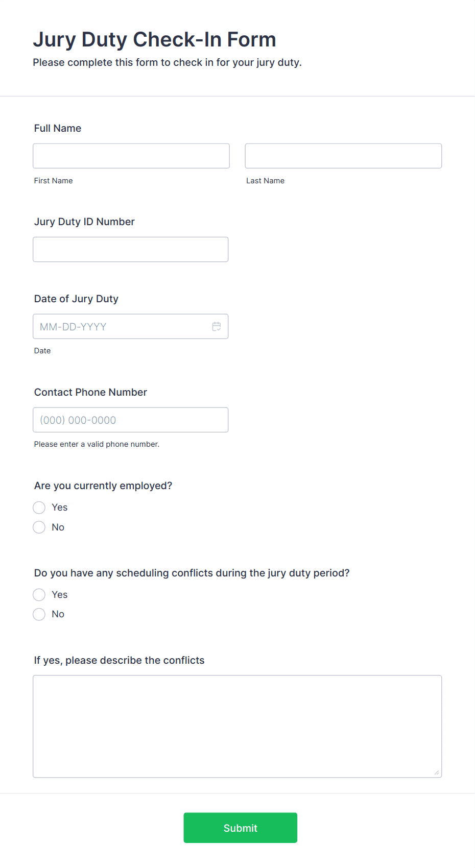Focus the Contact Phone Number field
The image size is (475, 868).
tap(130, 420)
